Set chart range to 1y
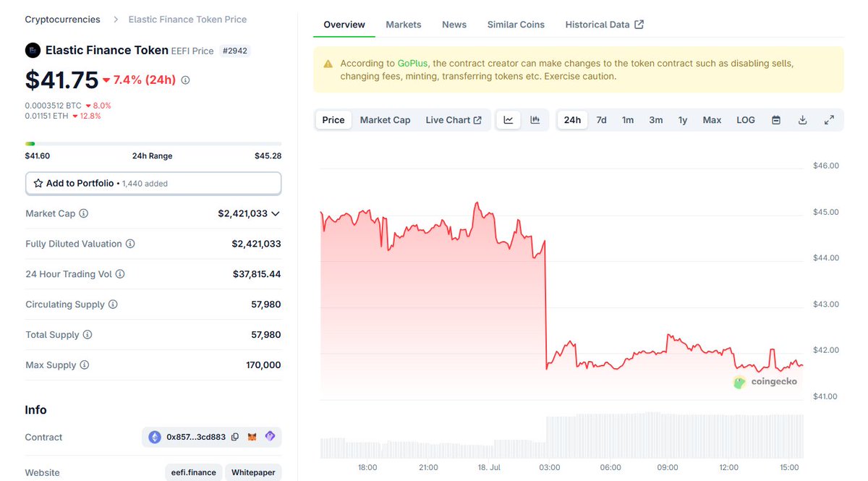Screen dimensions: 868x481 [x=683, y=120]
